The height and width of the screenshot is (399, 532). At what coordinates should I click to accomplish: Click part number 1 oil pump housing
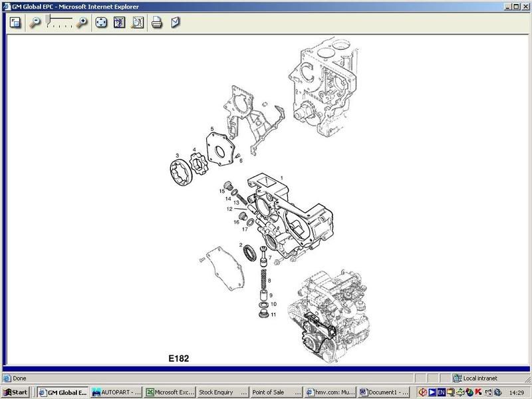pyautogui.click(x=282, y=177)
